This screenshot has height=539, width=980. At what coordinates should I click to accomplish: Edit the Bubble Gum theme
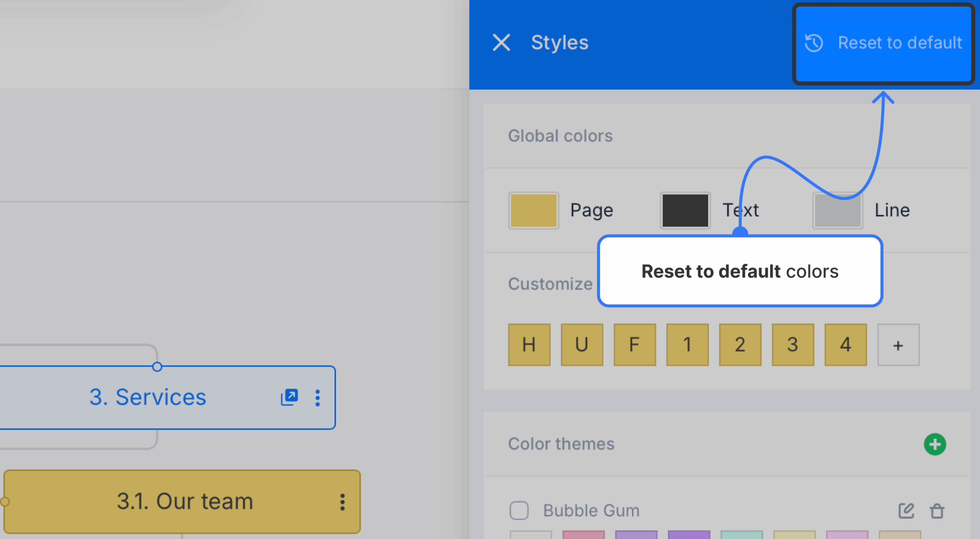click(906, 511)
